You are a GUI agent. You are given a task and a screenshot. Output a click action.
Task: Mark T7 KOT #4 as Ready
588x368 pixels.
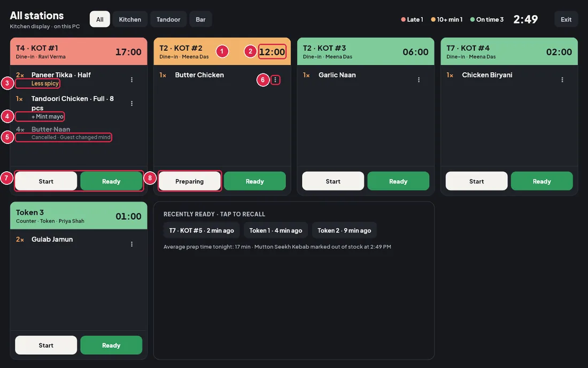click(542, 181)
